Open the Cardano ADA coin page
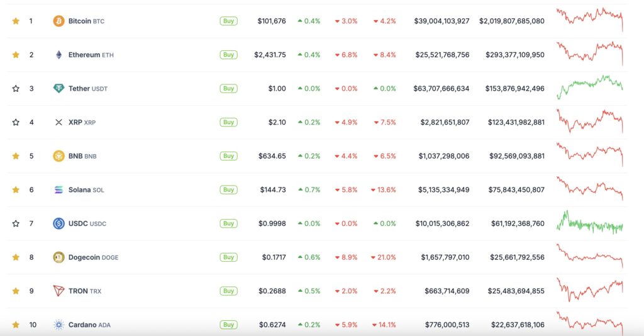This screenshot has height=336, width=644. [89, 325]
